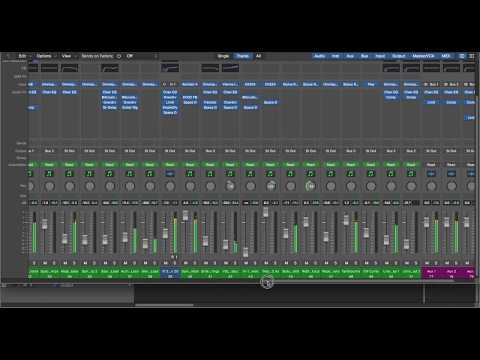Open Read automation mode on Aux 1 strip
Viewport: 480px width, 360px height.
[x=431, y=165]
